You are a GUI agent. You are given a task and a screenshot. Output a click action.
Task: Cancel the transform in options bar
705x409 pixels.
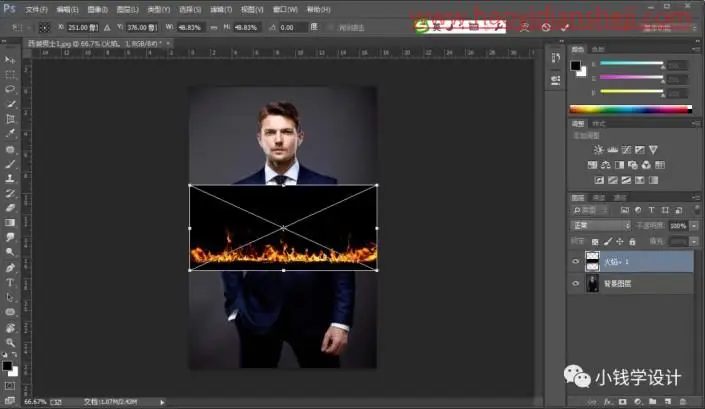pos(546,27)
